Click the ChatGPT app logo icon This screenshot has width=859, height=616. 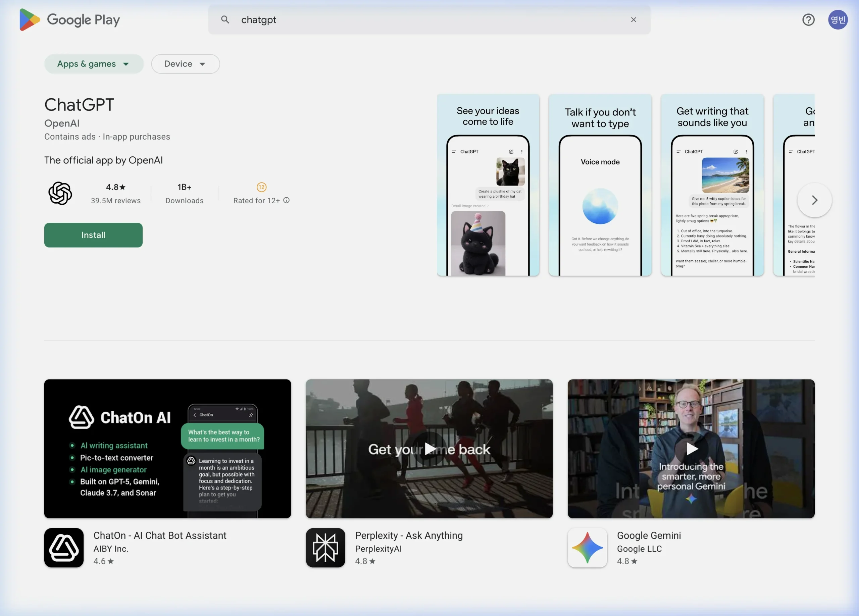pos(60,194)
